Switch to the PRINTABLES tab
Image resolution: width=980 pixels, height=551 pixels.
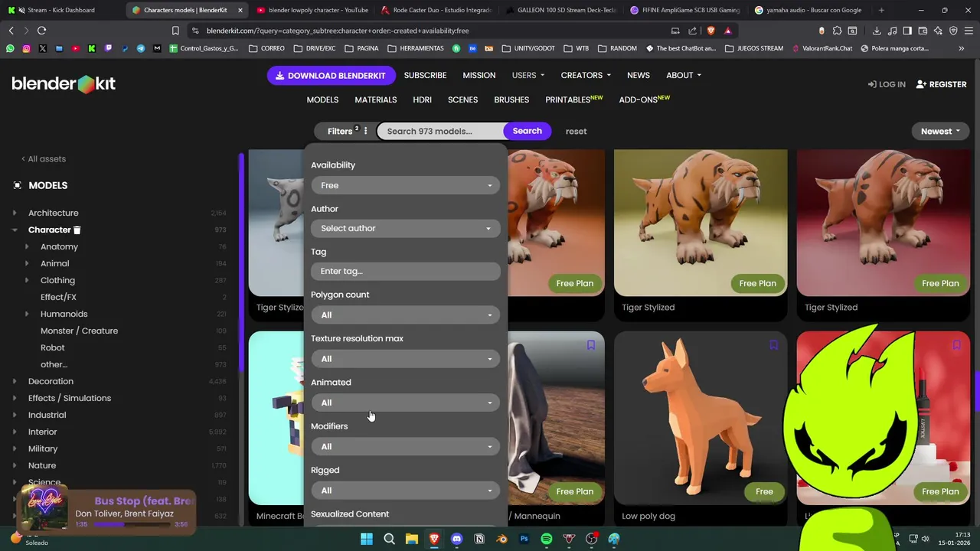point(573,99)
